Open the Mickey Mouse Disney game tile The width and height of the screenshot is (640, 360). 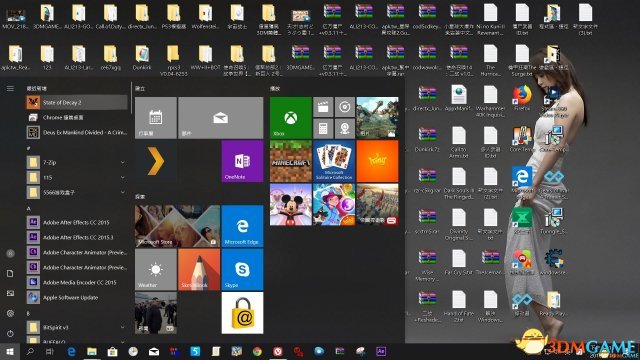(291, 204)
